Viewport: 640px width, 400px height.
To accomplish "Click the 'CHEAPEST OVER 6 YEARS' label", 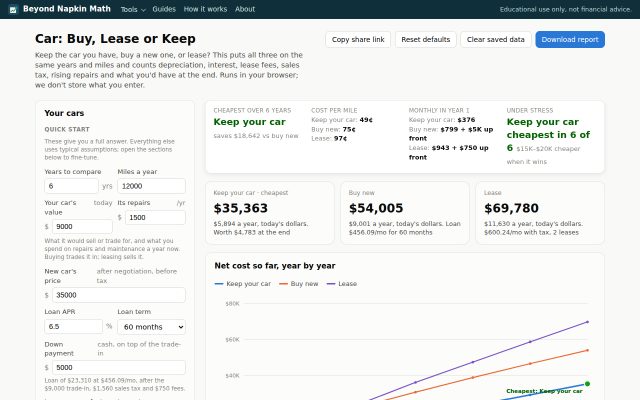I will pyautogui.click(x=252, y=111).
